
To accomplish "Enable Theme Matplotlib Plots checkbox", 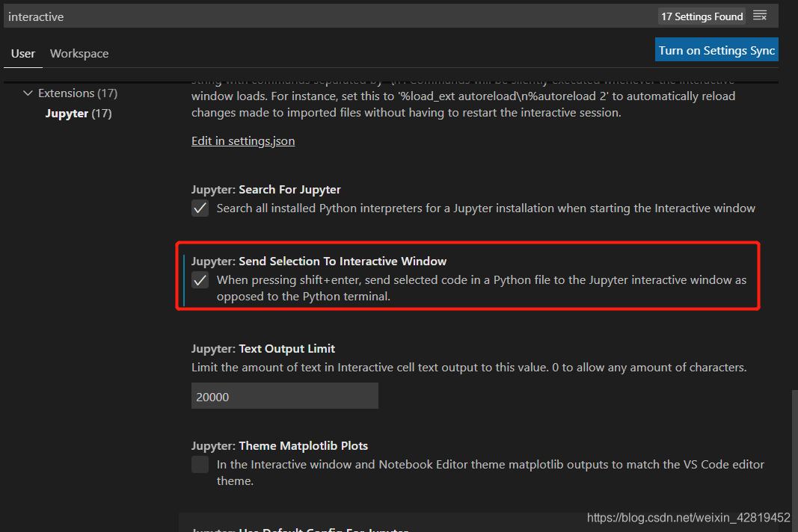I will pyautogui.click(x=200, y=464).
